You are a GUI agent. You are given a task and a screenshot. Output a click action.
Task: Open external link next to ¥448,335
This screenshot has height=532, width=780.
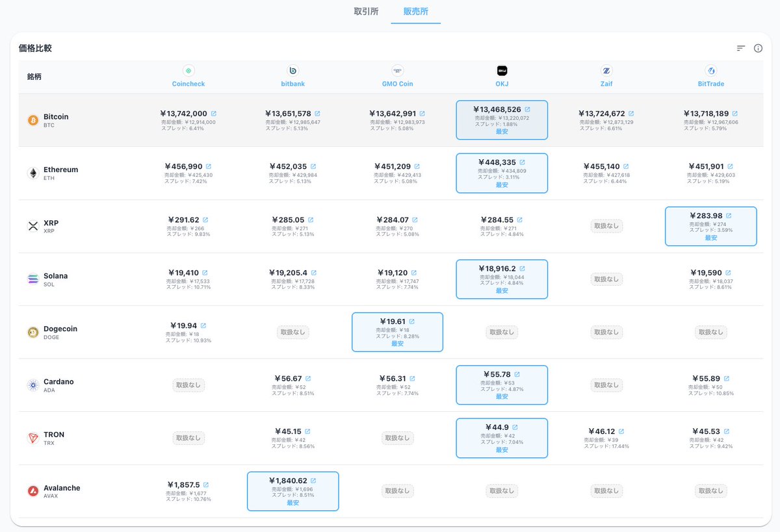point(522,162)
